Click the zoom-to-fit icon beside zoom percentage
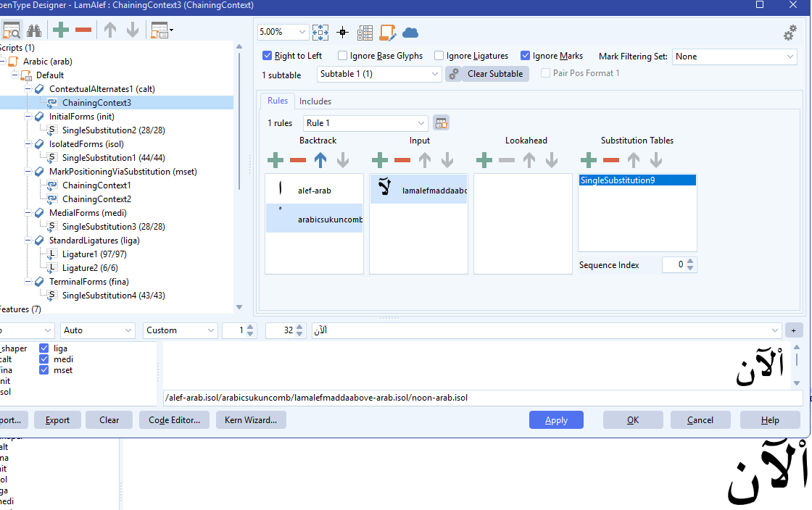The image size is (812, 510). tap(320, 32)
